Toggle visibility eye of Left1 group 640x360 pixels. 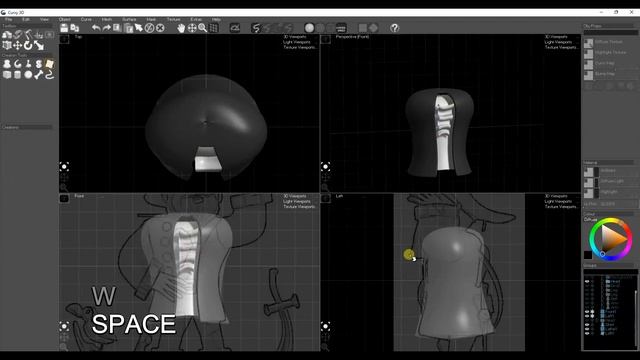pos(587,316)
